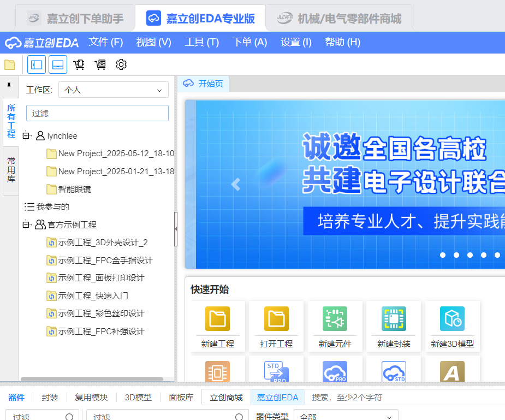Click the white cloud STD icon
The height and width of the screenshot is (420, 505).
(394, 371)
